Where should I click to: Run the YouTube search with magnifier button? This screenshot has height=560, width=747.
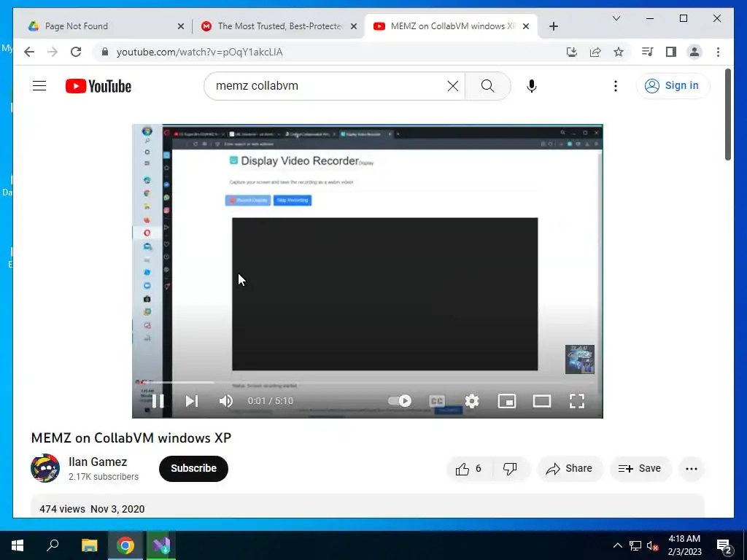pos(488,86)
